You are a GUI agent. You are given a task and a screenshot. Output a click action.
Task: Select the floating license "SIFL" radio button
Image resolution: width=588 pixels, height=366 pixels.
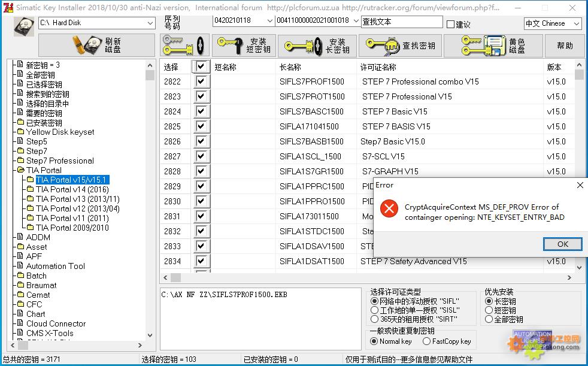click(374, 301)
